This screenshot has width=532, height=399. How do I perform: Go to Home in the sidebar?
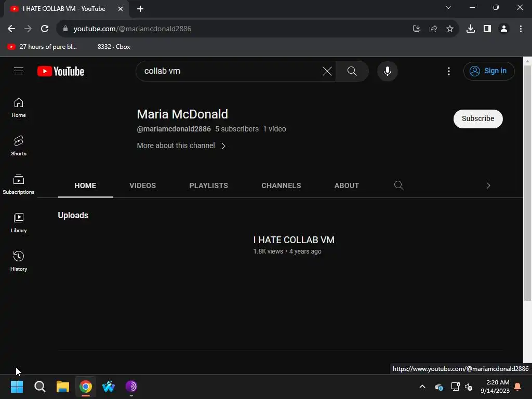19,108
